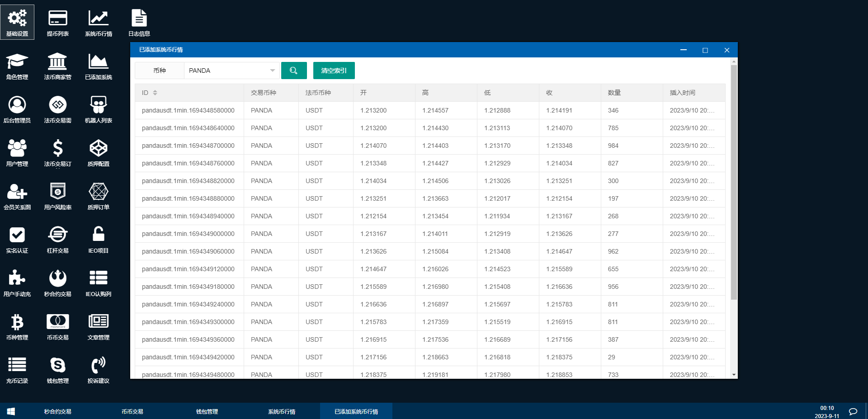Open 钱包管理 icon
Image resolution: width=868 pixels, height=419 pixels.
[x=58, y=366]
